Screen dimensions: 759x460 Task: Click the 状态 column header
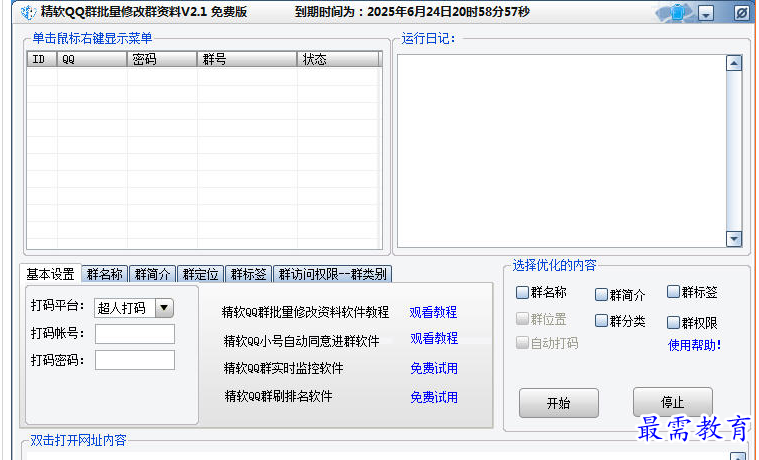click(338, 59)
